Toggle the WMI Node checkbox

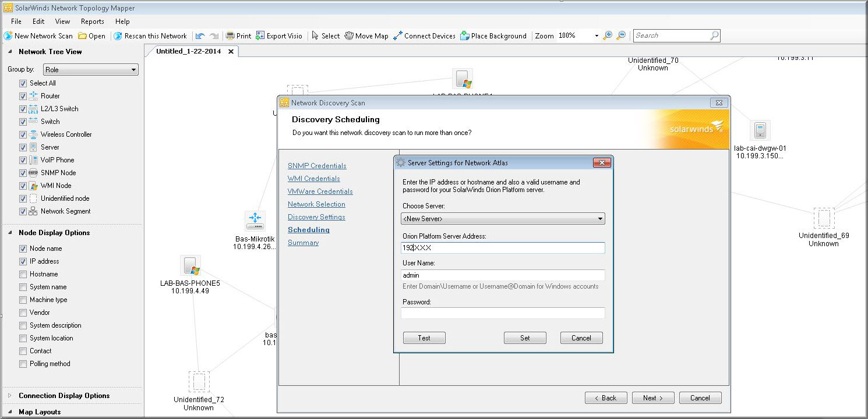point(23,186)
